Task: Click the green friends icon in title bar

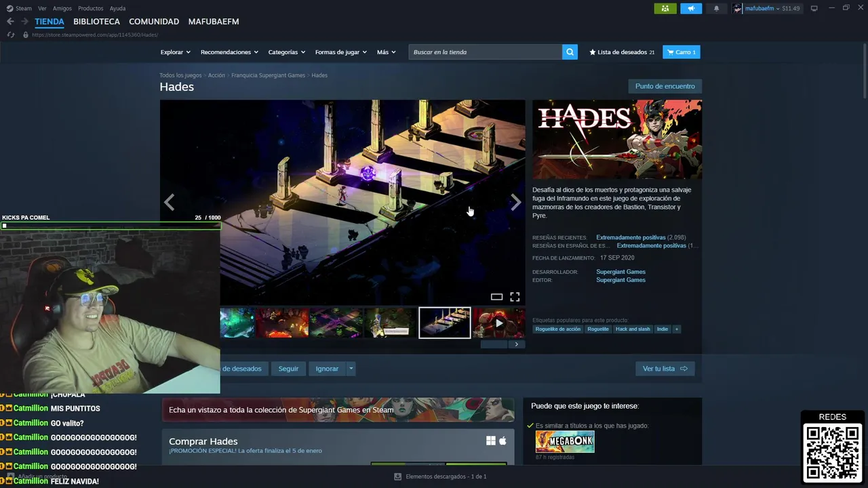Action: pyautogui.click(x=665, y=8)
